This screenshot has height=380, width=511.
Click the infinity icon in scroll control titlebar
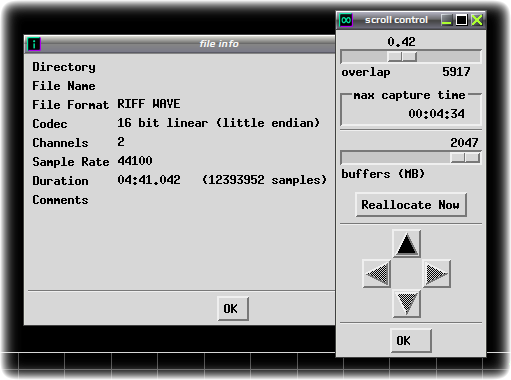point(346,20)
